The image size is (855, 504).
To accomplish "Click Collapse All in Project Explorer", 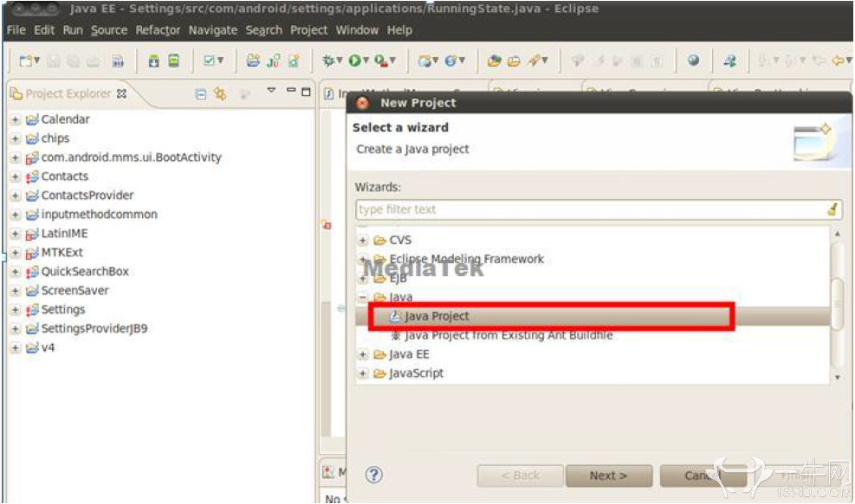I will pos(201,94).
